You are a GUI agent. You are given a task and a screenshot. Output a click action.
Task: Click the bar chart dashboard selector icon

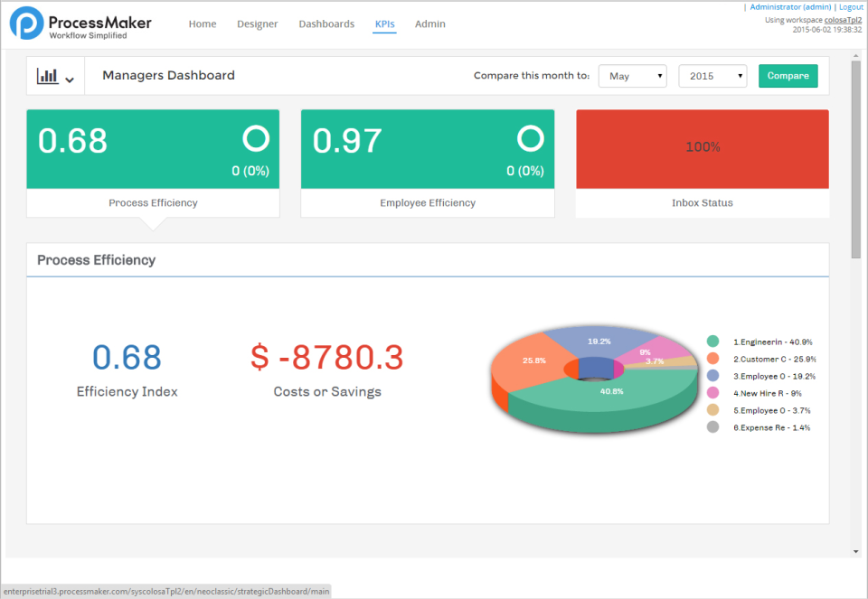(49, 75)
